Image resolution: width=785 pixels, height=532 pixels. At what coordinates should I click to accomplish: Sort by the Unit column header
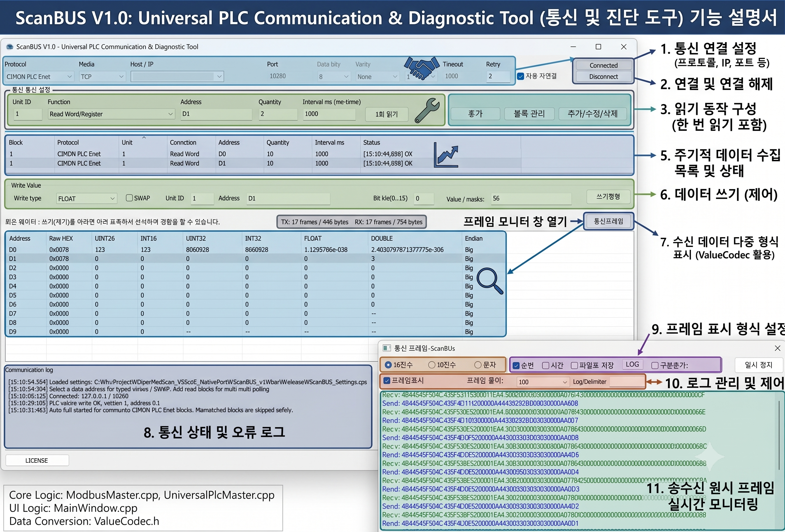(143, 142)
